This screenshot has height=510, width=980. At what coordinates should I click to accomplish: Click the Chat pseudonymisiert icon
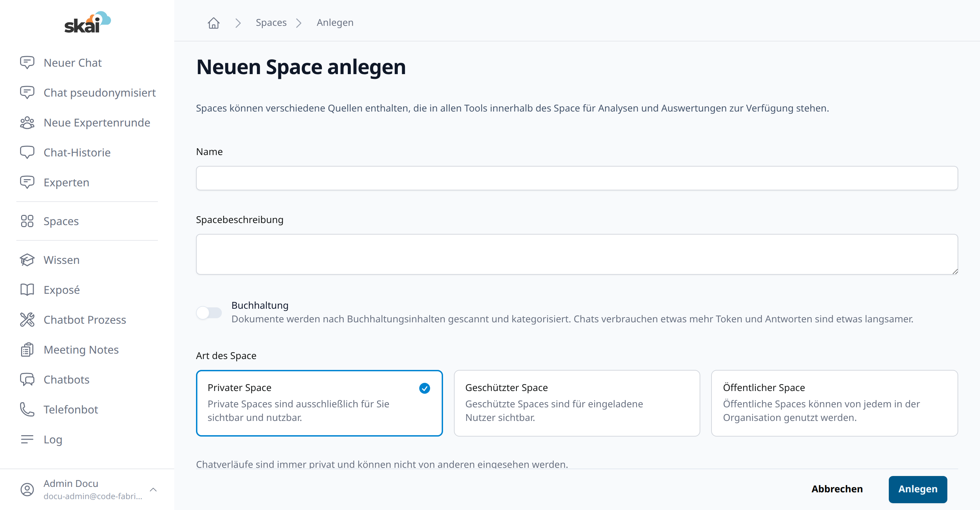[x=27, y=93]
